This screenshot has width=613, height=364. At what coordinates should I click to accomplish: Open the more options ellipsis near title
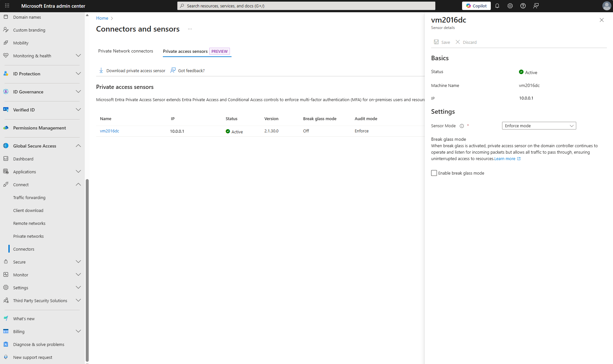pyautogui.click(x=190, y=29)
